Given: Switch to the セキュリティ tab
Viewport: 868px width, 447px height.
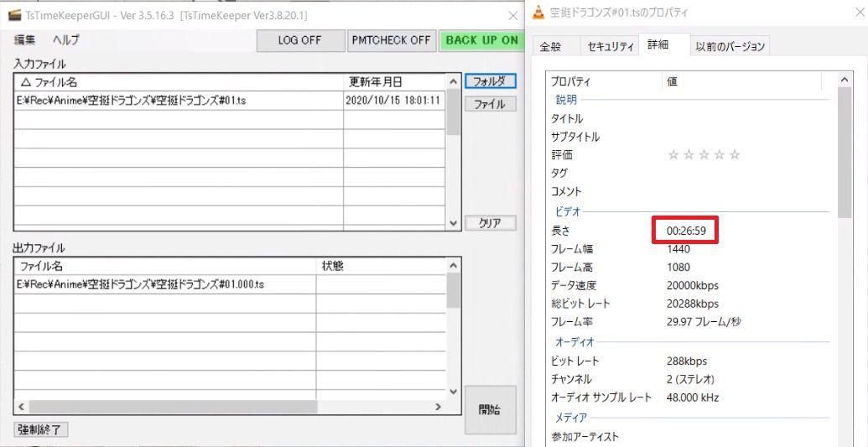Looking at the screenshot, I should click(611, 46).
